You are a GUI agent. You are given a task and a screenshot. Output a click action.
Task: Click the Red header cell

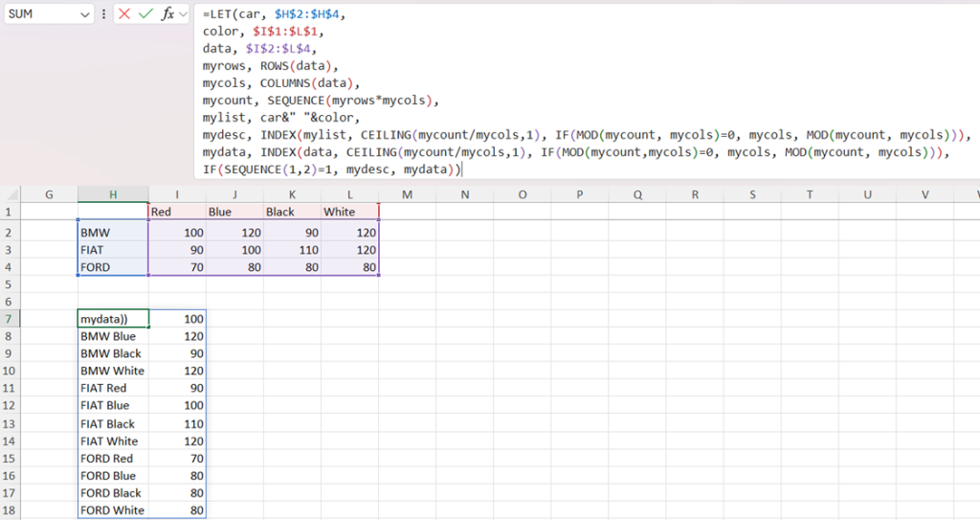pyautogui.click(x=177, y=212)
